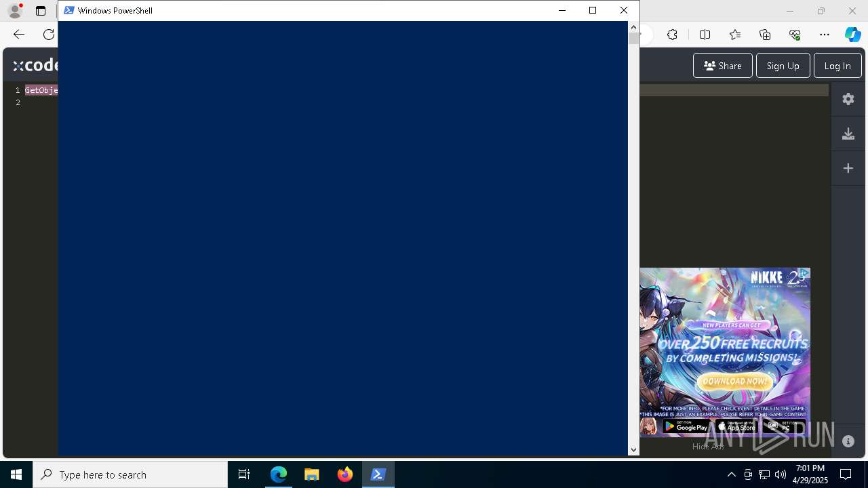The width and height of the screenshot is (868, 488).
Task: Click the ad choices icon on NIKKE ad
Action: tap(804, 273)
